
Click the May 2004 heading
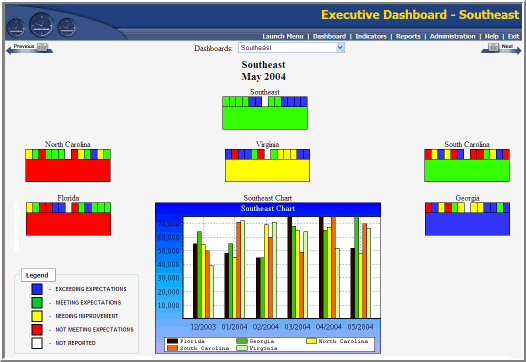tap(263, 77)
